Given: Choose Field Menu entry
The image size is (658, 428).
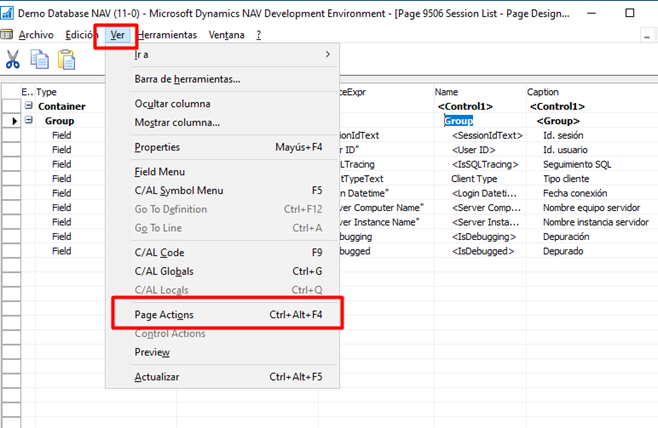Looking at the screenshot, I should [222, 172].
